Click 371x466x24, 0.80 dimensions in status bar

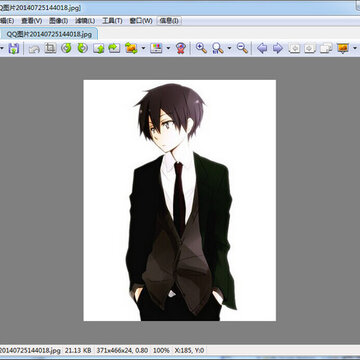[122, 350]
